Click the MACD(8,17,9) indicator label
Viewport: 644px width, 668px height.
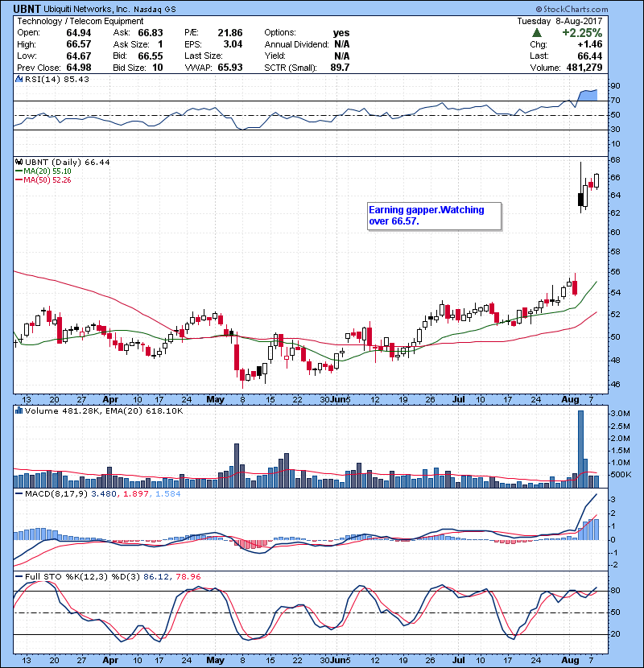pyautogui.click(x=56, y=494)
